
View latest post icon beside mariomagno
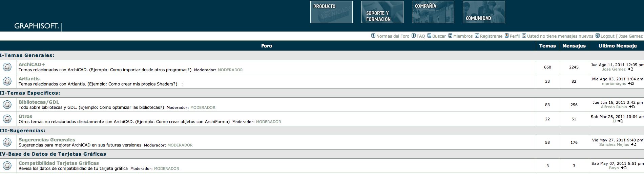pyautogui.click(x=631, y=83)
